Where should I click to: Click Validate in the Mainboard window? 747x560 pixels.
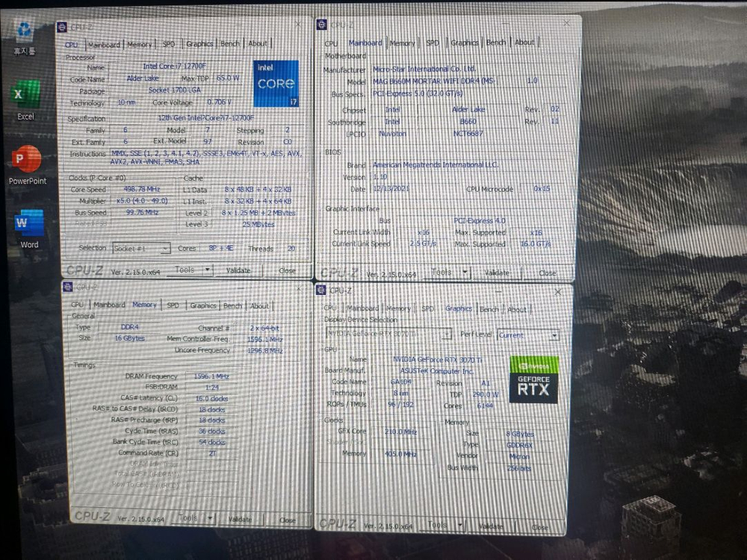[497, 273]
